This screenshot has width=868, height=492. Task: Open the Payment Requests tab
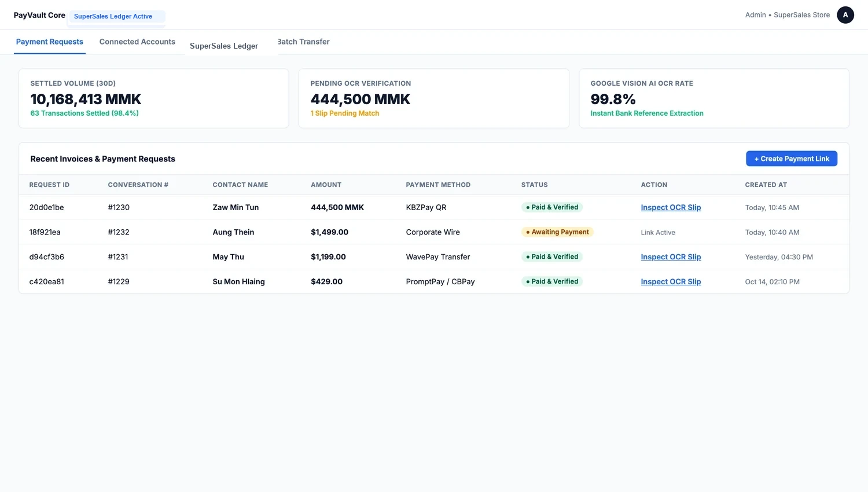pyautogui.click(x=50, y=42)
